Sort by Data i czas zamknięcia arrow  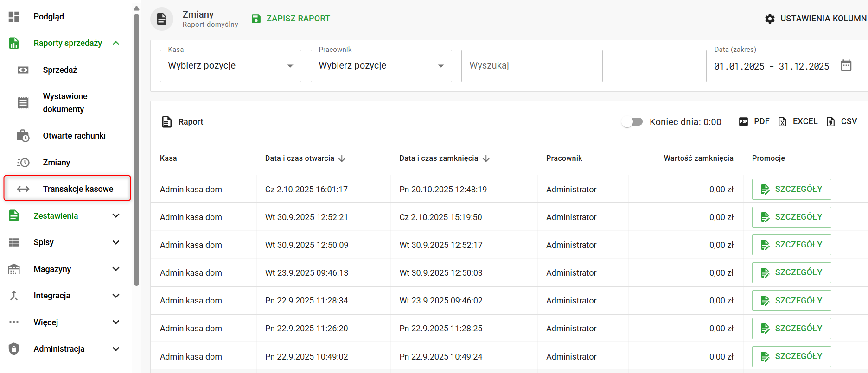tap(486, 158)
